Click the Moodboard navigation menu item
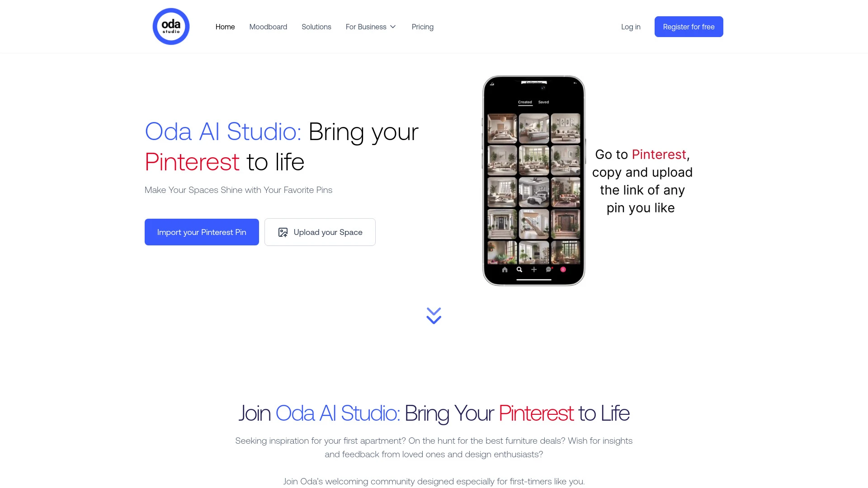 coord(268,26)
